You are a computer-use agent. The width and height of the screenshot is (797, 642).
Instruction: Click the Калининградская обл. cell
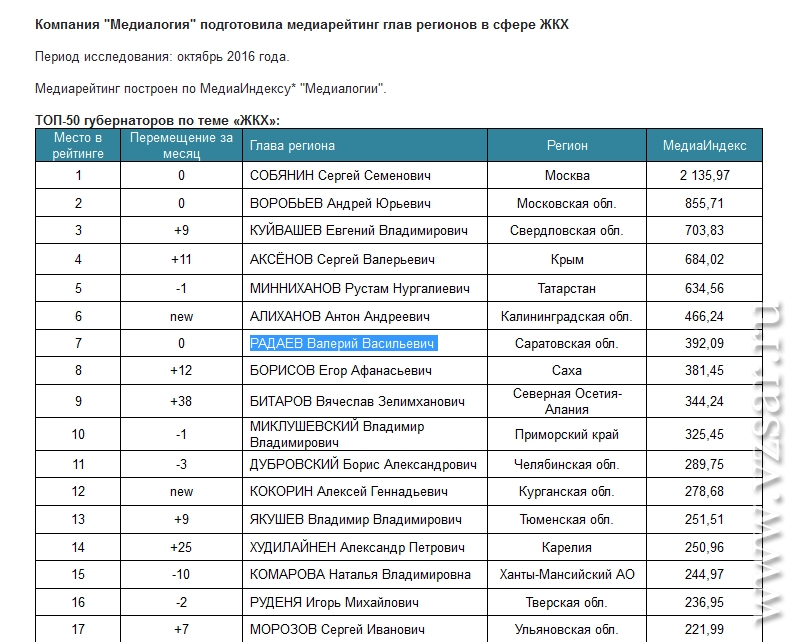(x=567, y=316)
